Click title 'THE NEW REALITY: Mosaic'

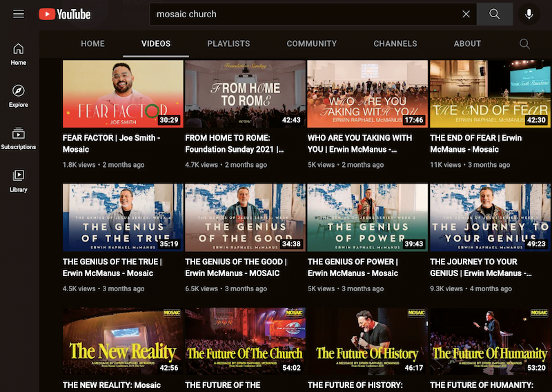tap(112, 385)
